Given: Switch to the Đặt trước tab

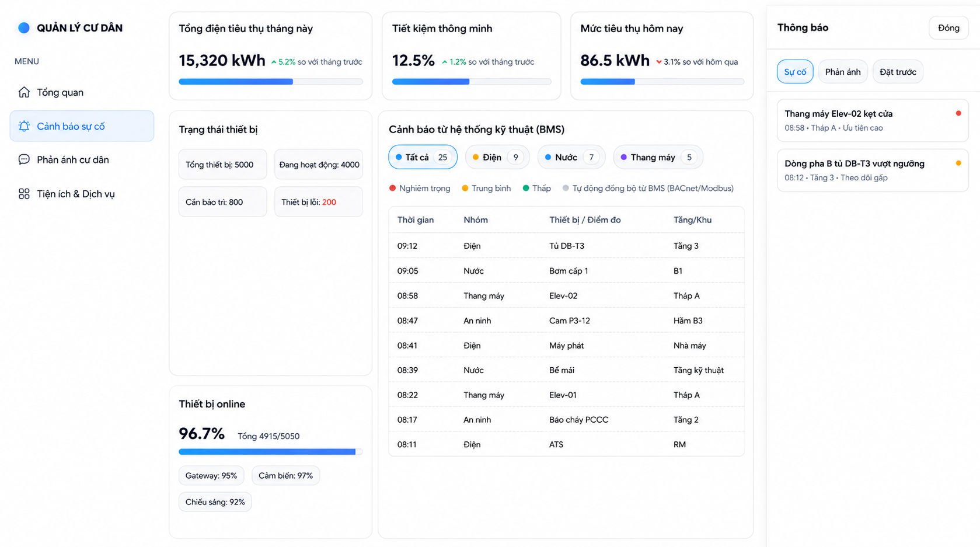Looking at the screenshot, I should tap(898, 72).
